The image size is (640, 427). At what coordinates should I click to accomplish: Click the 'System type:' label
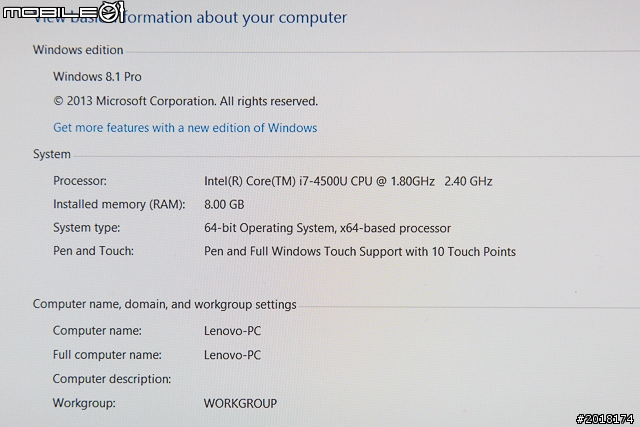pos(87,228)
